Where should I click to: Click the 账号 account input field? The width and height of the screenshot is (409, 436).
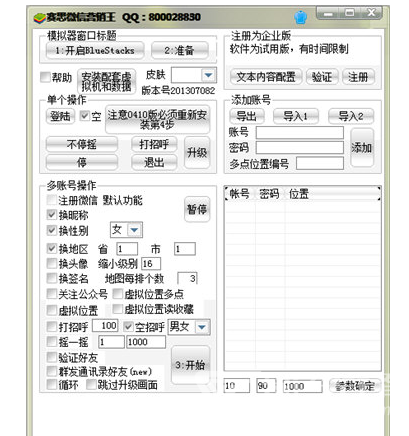pyautogui.click(x=299, y=132)
